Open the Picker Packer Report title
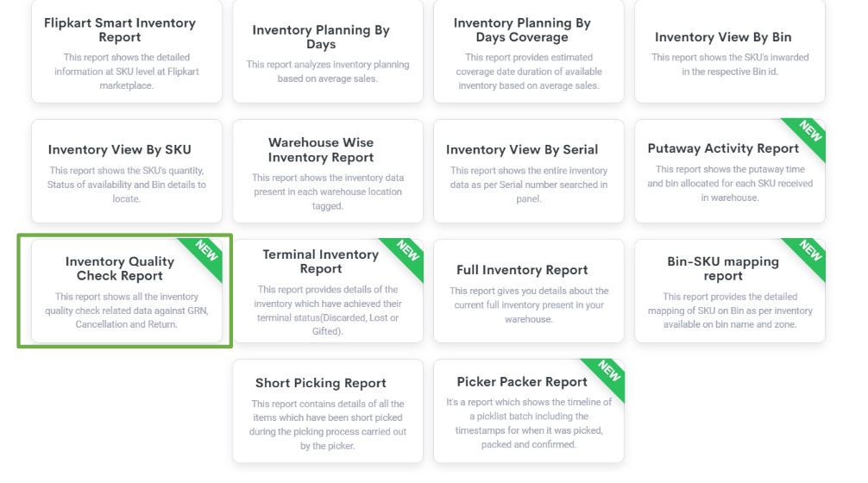 pyautogui.click(x=522, y=381)
